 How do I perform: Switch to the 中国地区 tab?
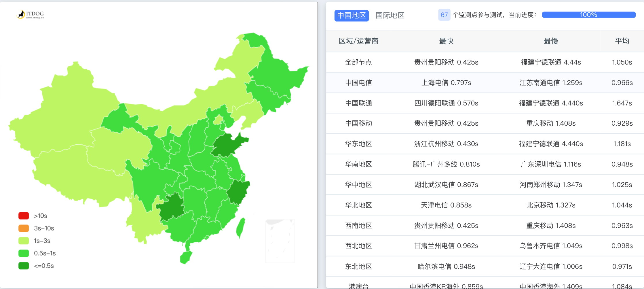click(x=351, y=15)
